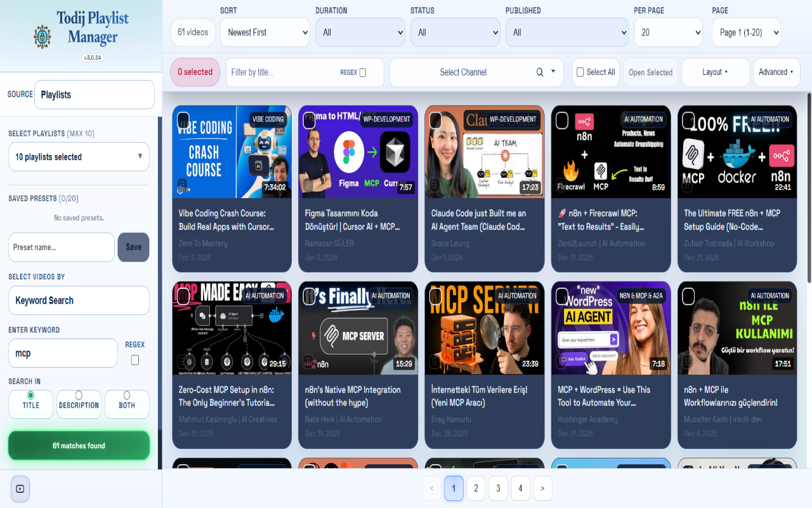Go to page 2 in pagination
The width and height of the screenshot is (812, 508).
pos(476,488)
